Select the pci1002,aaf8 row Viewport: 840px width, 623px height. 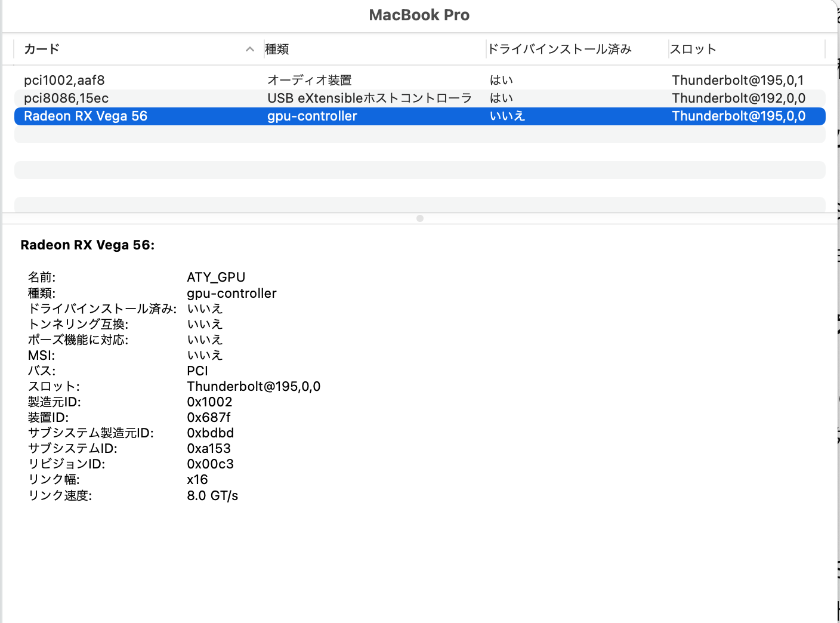[420, 80]
